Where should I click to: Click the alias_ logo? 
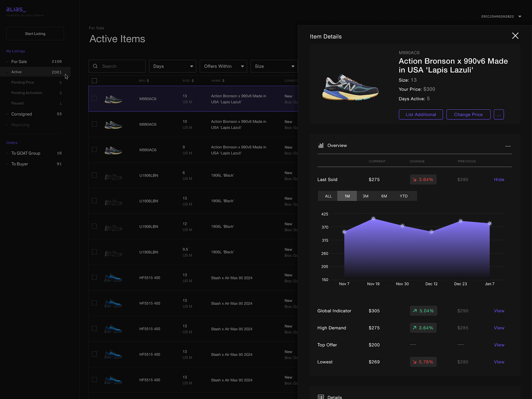point(16,9)
